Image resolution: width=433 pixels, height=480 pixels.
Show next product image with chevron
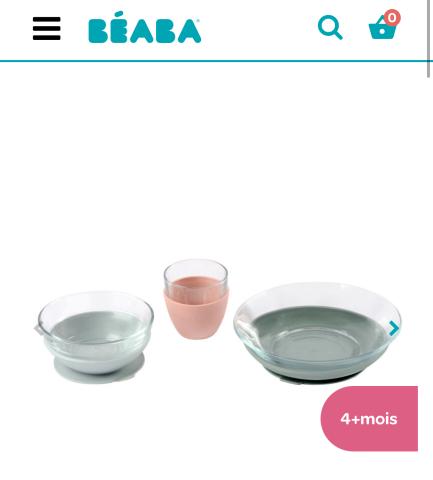click(x=394, y=328)
